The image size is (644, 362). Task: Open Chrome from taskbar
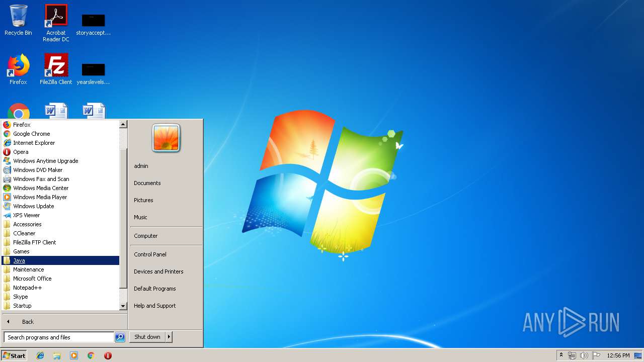pos(91,355)
